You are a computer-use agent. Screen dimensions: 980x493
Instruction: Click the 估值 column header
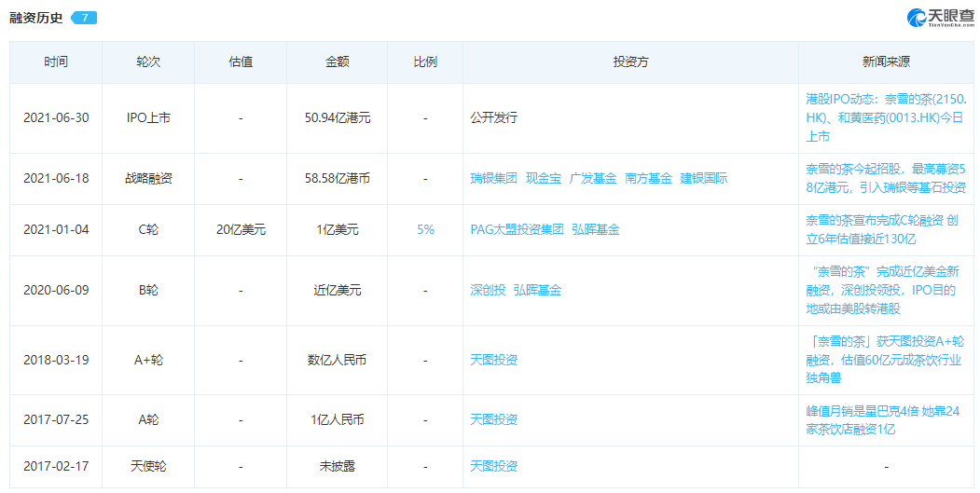tap(241, 62)
